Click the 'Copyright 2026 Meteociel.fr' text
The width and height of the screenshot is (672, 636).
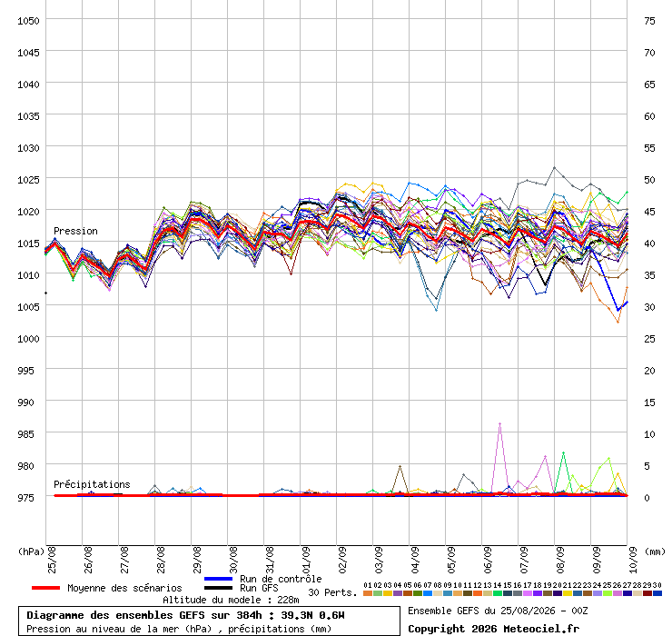click(x=493, y=629)
